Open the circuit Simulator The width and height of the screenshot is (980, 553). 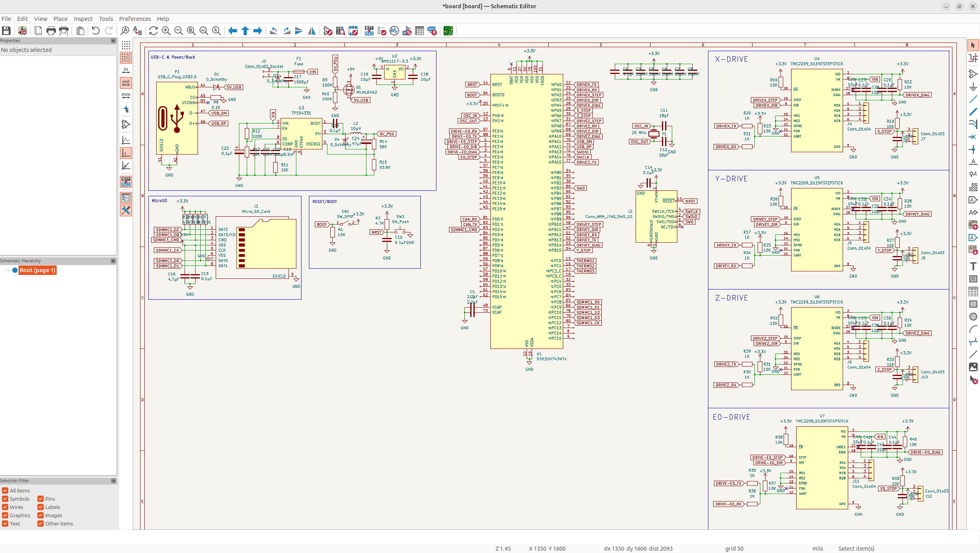(x=394, y=30)
